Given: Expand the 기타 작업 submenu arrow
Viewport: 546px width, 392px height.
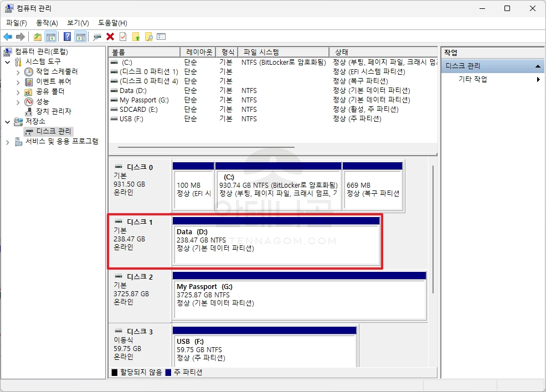Looking at the screenshot, I should point(538,79).
